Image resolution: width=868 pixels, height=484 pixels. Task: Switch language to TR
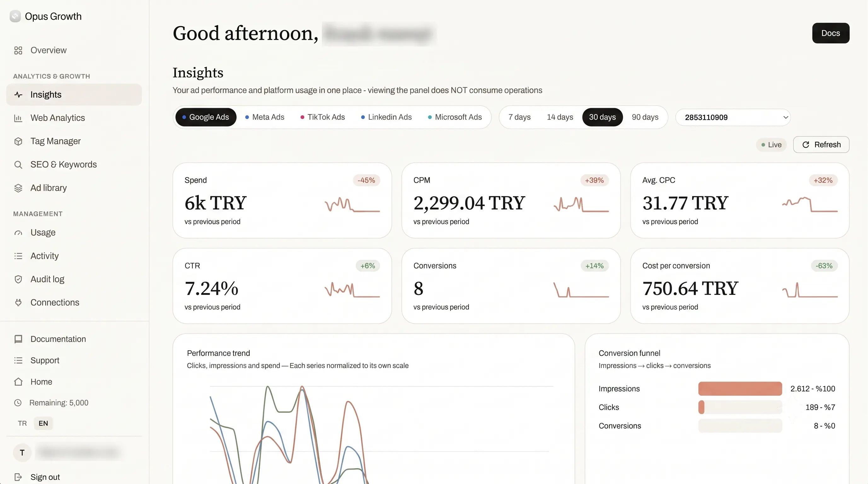[23, 423]
